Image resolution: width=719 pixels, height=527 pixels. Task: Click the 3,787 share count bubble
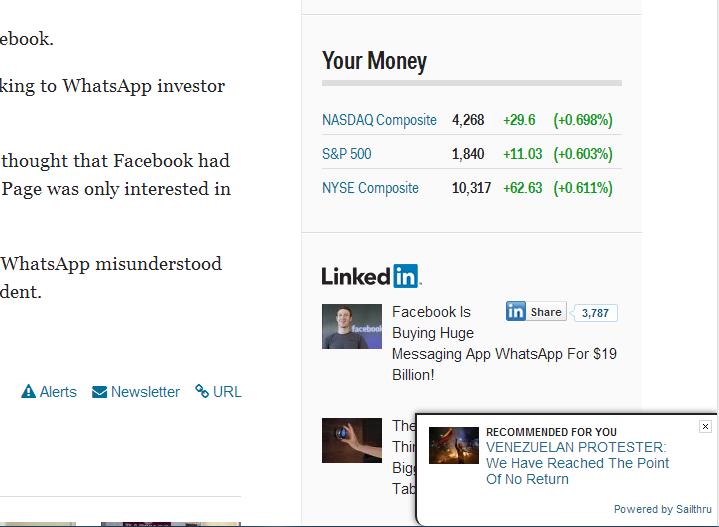pos(595,313)
